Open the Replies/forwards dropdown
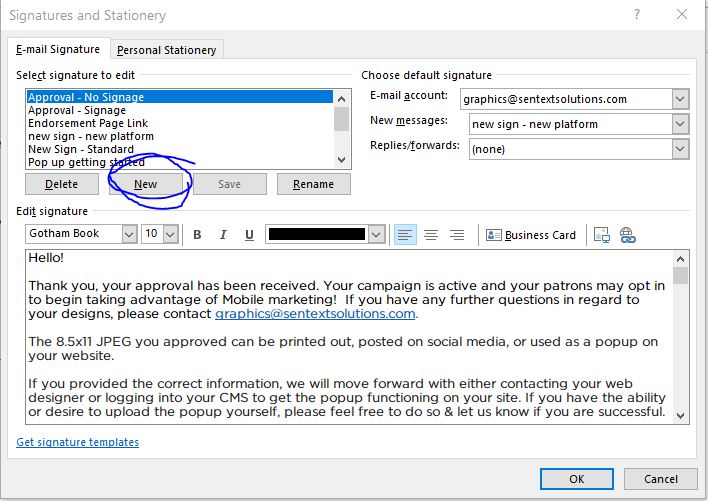708x501 pixels. click(680, 148)
